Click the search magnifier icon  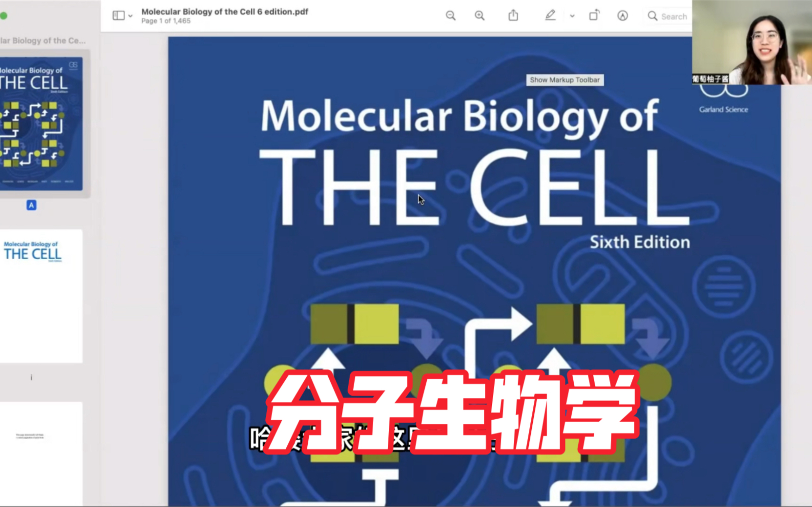pyautogui.click(x=652, y=16)
